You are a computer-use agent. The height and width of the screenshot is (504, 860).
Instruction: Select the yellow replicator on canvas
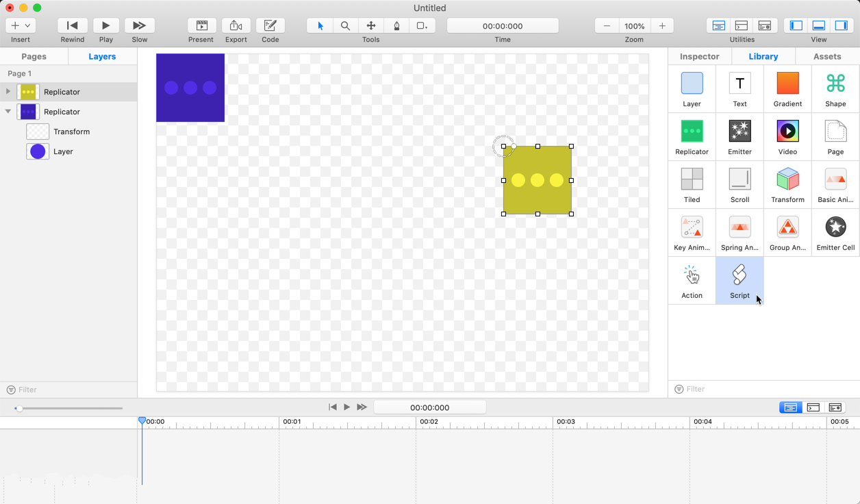(x=537, y=180)
